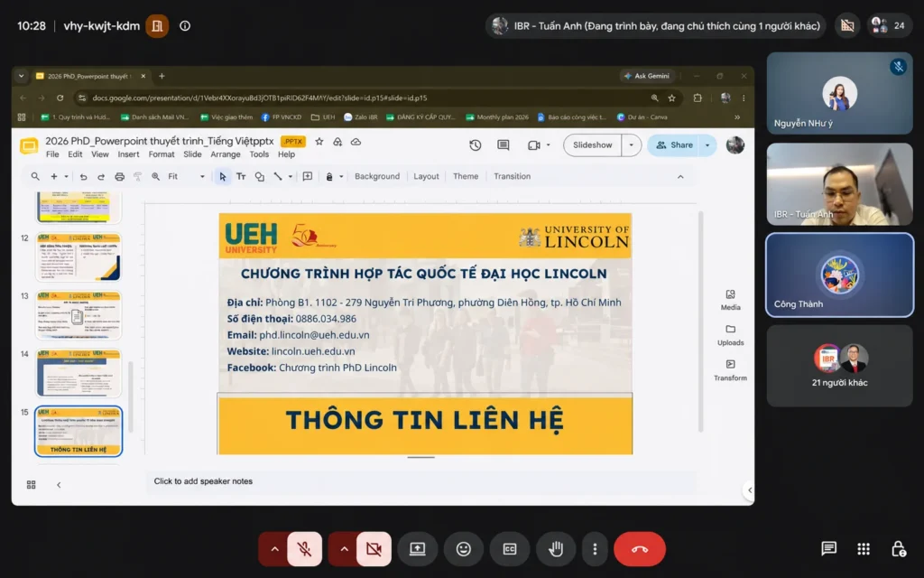
Task: Click the Slideshow button
Action: pos(592,145)
